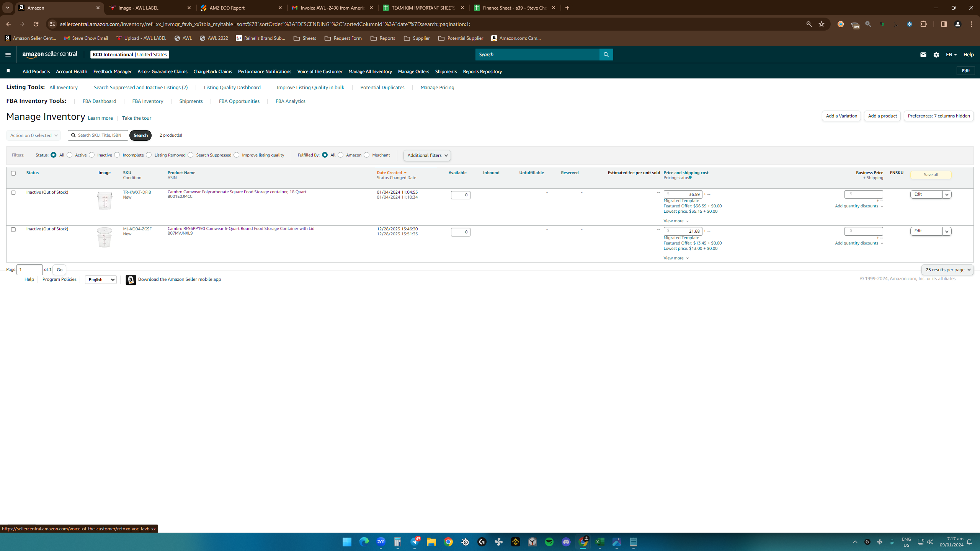Image resolution: width=980 pixels, height=551 pixels.
Task: Filter by Fulfilled By Merchant
Action: pyautogui.click(x=367, y=155)
